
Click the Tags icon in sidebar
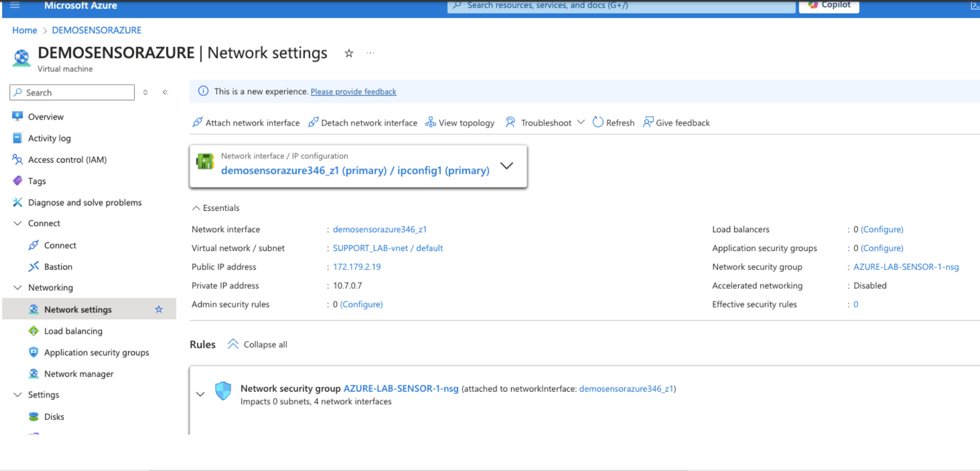[18, 181]
